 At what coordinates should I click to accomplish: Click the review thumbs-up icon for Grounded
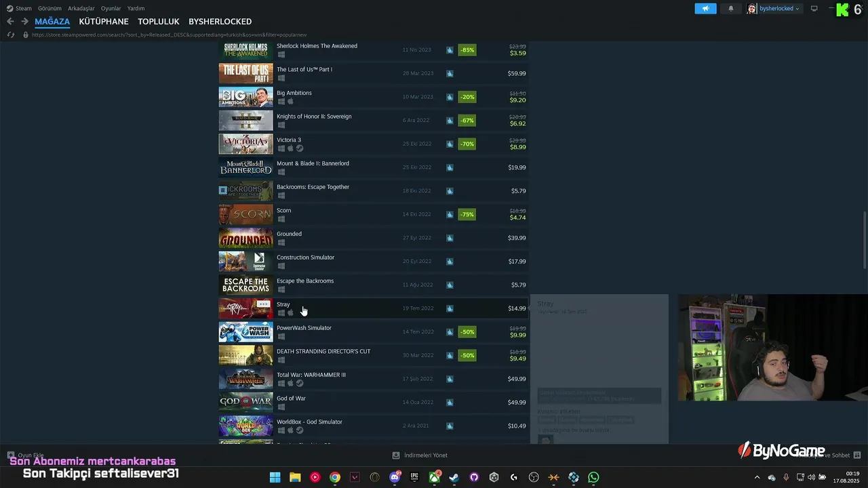click(x=450, y=238)
